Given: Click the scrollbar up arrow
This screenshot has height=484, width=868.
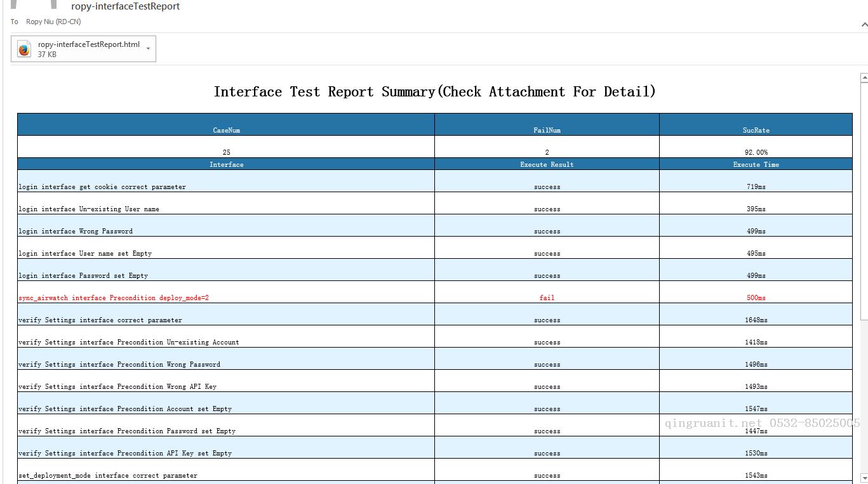Looking at the screenshot, I should [864, 78].
